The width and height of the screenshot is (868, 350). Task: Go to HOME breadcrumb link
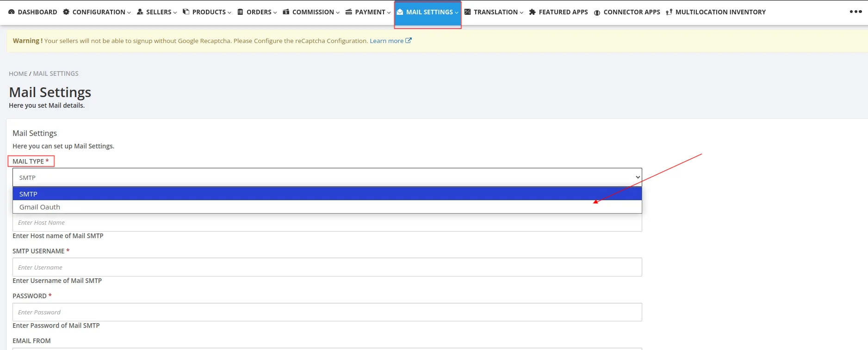(x=18, y=74)
